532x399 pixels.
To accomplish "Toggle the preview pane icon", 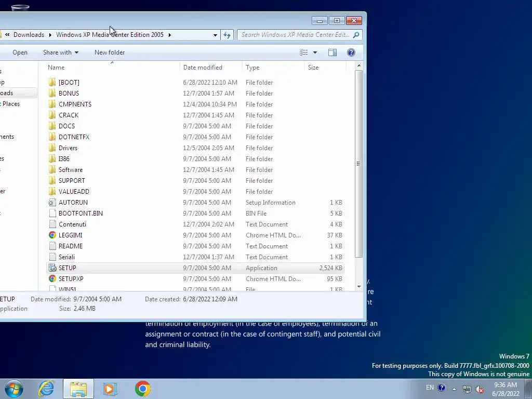I will point(332,52).
